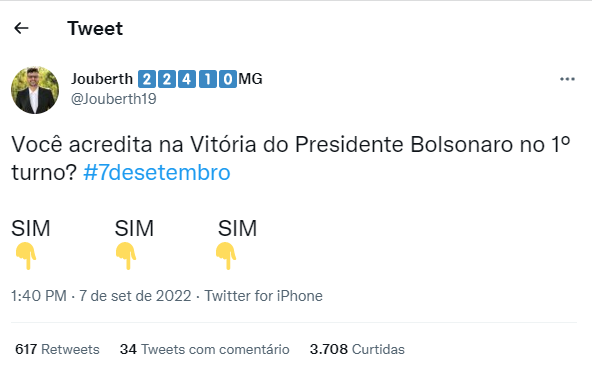
Task: Click the Tweet header title
Action: coord(95,28)
